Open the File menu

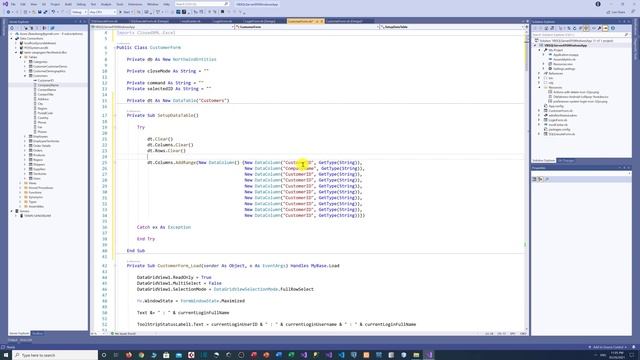[x=13, y=4]
